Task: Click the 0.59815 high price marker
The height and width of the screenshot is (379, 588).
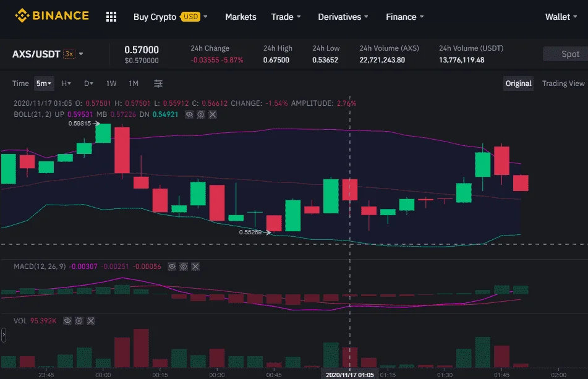Action: click(x=80, y=123)
